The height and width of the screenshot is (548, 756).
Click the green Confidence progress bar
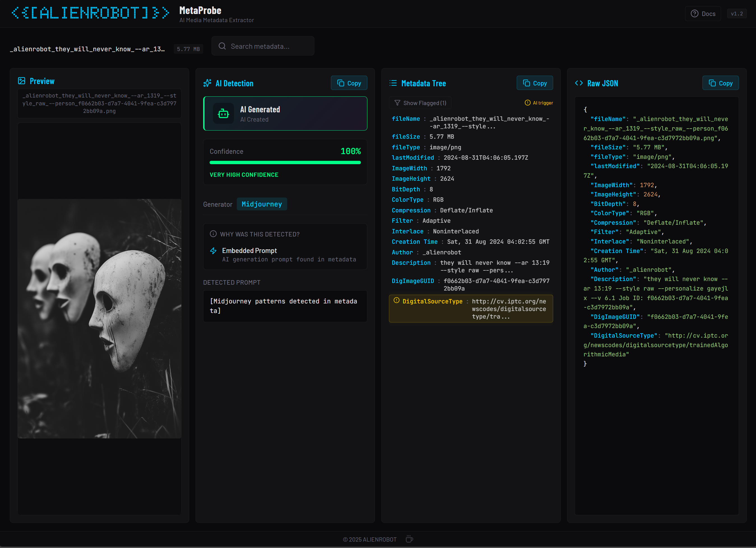[285, 163]
